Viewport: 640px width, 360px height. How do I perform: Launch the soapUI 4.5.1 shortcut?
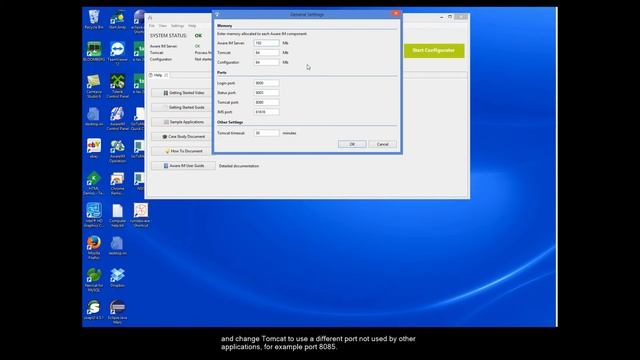pos(94,310)
